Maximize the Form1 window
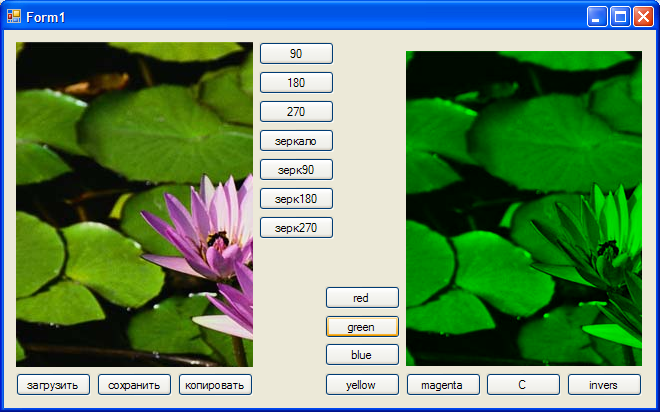The width and height of the screenshot is (660, 412). click(x=620, y=17)
